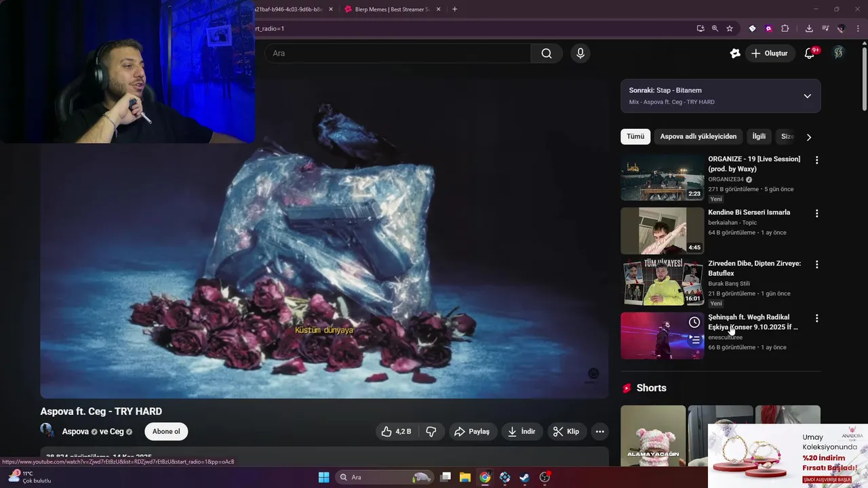Start voice search with the microphone icon

pos(580,54)
